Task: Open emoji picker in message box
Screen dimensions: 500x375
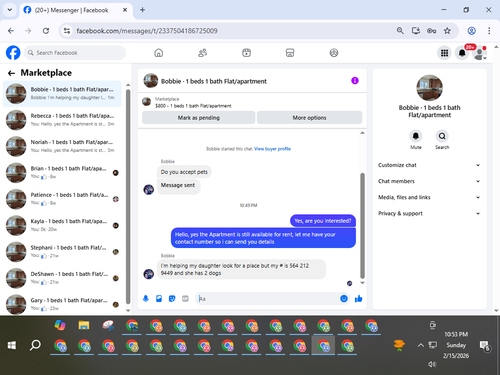Action: (x=344, y=299)
